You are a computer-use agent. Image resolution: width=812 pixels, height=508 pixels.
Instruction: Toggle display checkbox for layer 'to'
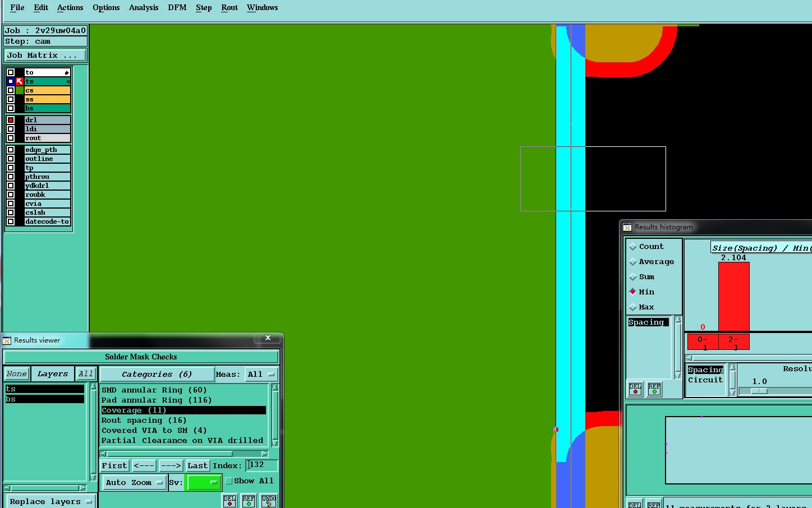pos(11,72)
